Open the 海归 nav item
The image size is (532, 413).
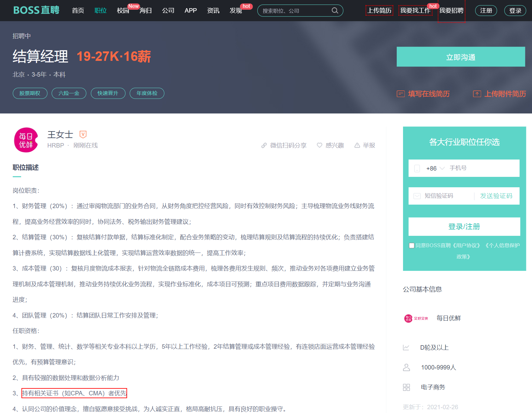tap(146, 11)
